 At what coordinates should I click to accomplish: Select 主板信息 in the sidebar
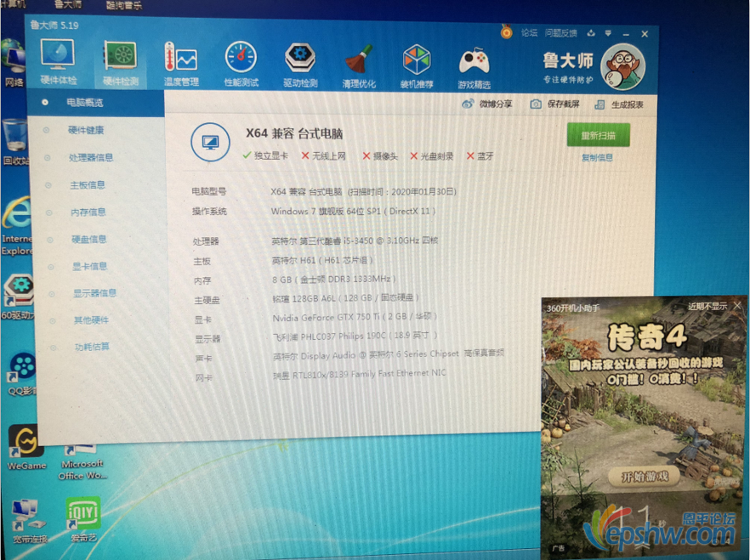click(x=88, y=185)
